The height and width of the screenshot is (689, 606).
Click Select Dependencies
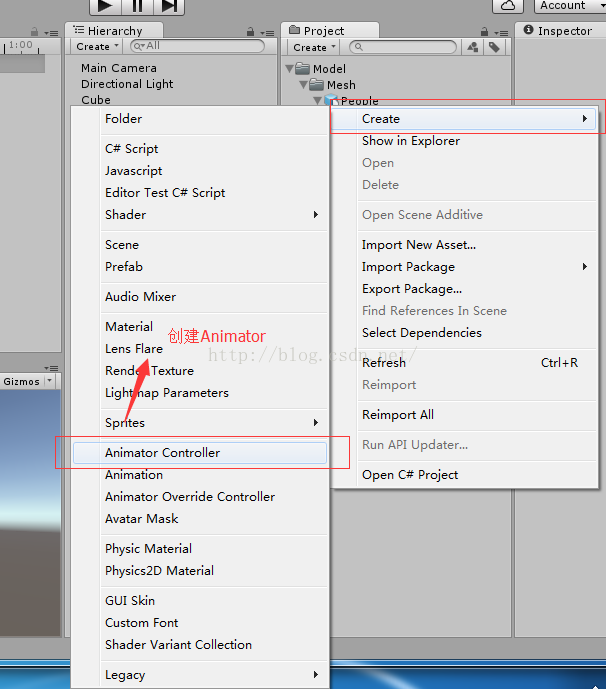(464, 333)
